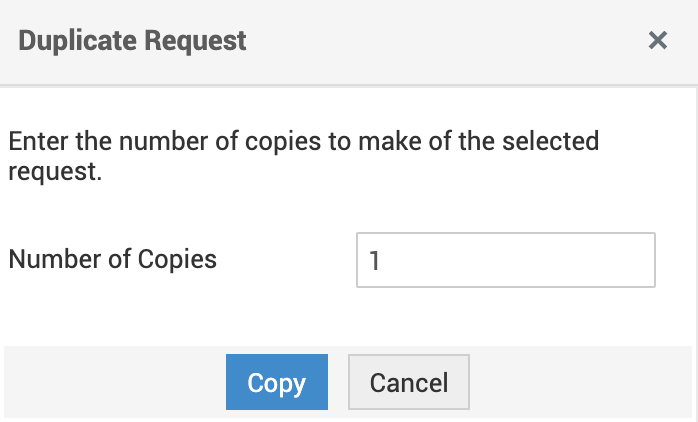This screenshot has height=422, width=698.
Task: Click the X icon in the header
Action: point(657,41)
